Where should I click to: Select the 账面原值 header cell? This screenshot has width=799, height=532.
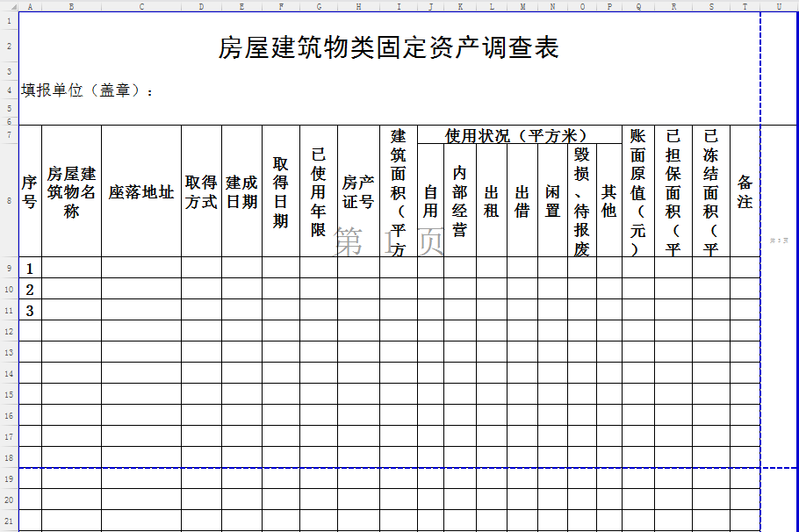[x=637, y=191]
